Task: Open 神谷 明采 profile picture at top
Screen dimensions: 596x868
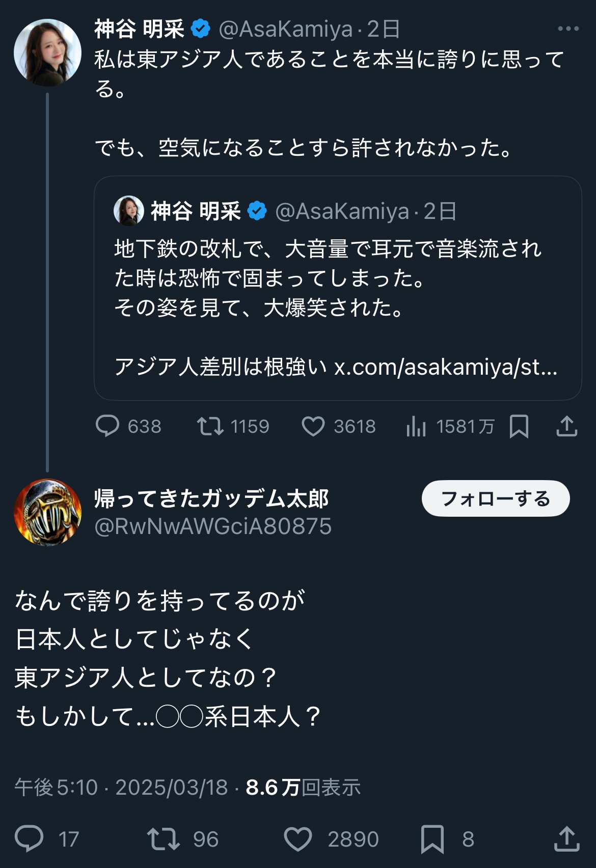Action: click(x=47, y=52)
